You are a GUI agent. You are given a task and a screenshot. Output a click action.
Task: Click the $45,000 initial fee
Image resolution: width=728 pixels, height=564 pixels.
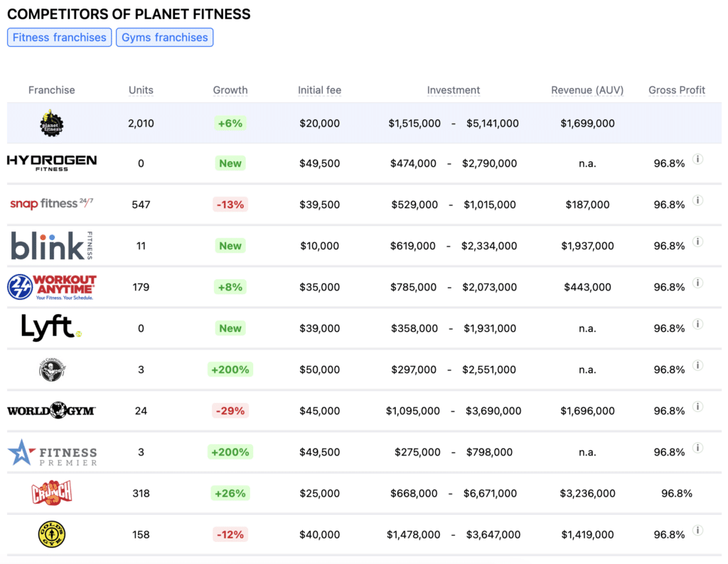(319, 411)
